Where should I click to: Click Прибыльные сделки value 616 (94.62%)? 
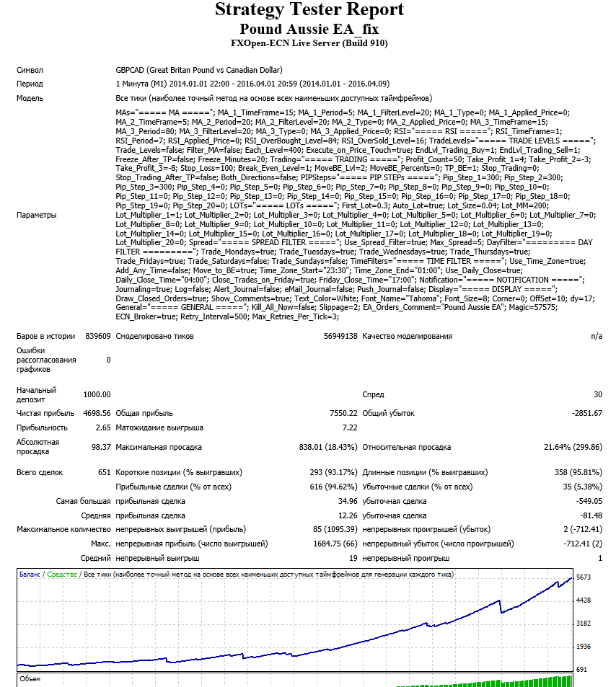click(334, 487)
